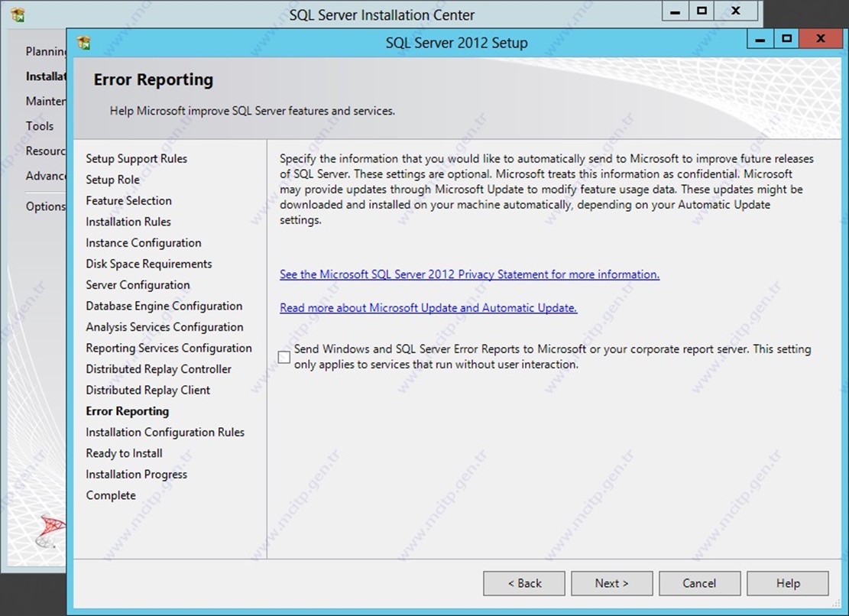Cancel the SQL Server setup
Screen dimensions: 849x616
click(x=699, y=583)
